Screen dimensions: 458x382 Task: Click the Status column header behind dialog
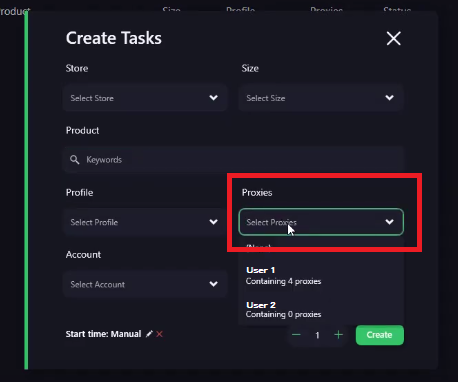click(397, 9)
